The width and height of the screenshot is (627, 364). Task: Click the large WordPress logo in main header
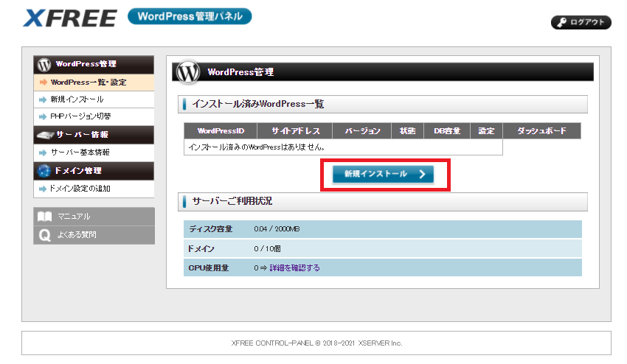188,72
